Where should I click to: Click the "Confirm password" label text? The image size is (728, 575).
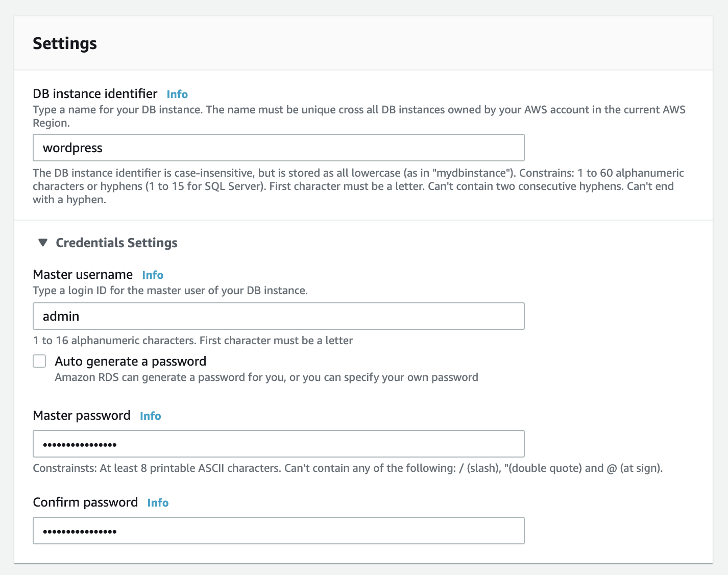pos(85,502)
